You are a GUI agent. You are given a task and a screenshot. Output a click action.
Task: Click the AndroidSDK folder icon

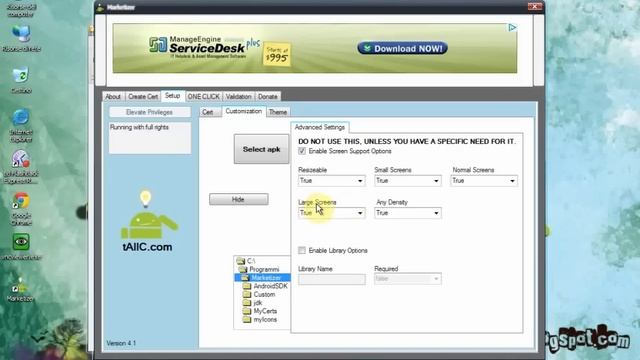(x=247, y=286)
